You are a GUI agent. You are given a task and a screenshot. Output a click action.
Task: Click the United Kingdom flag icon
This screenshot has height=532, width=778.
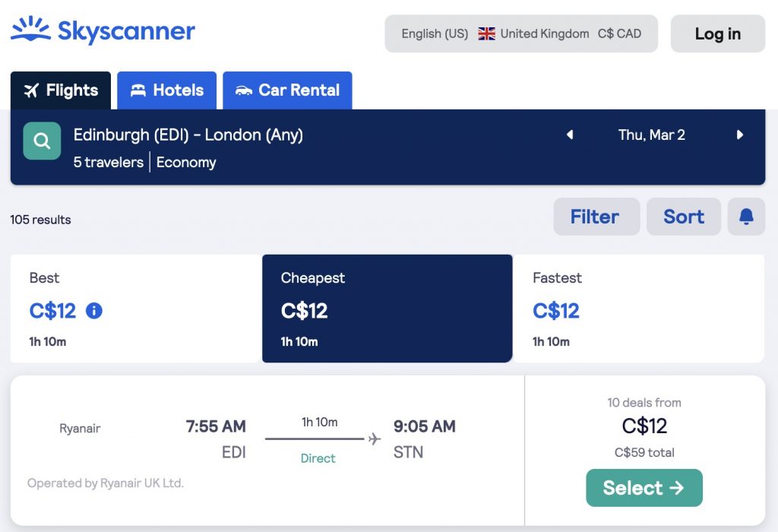[486, 33]
